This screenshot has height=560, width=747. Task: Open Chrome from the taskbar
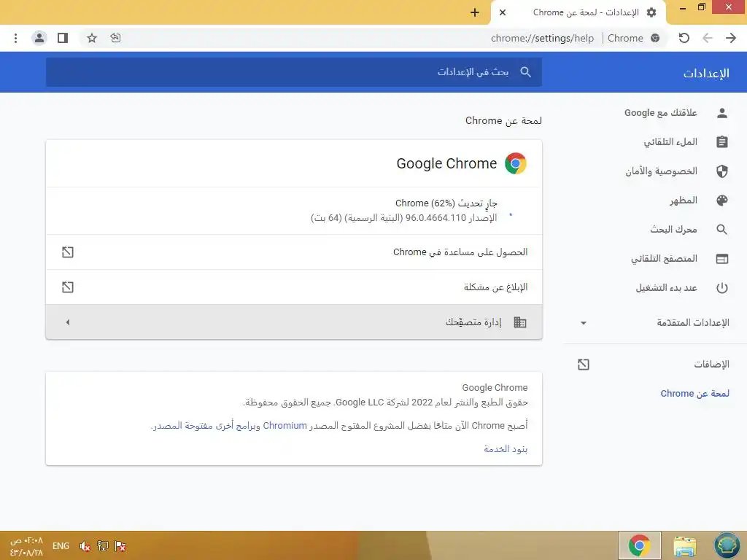tap(639, 545)
